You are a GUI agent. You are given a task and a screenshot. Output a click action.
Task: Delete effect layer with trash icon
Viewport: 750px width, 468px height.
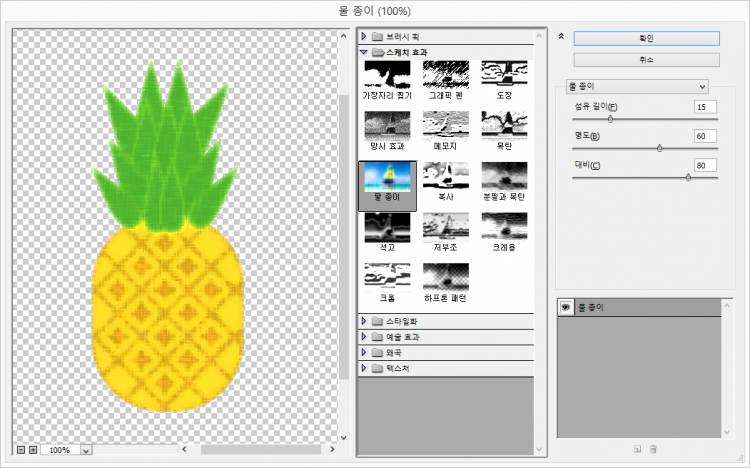tap(653, 449)
